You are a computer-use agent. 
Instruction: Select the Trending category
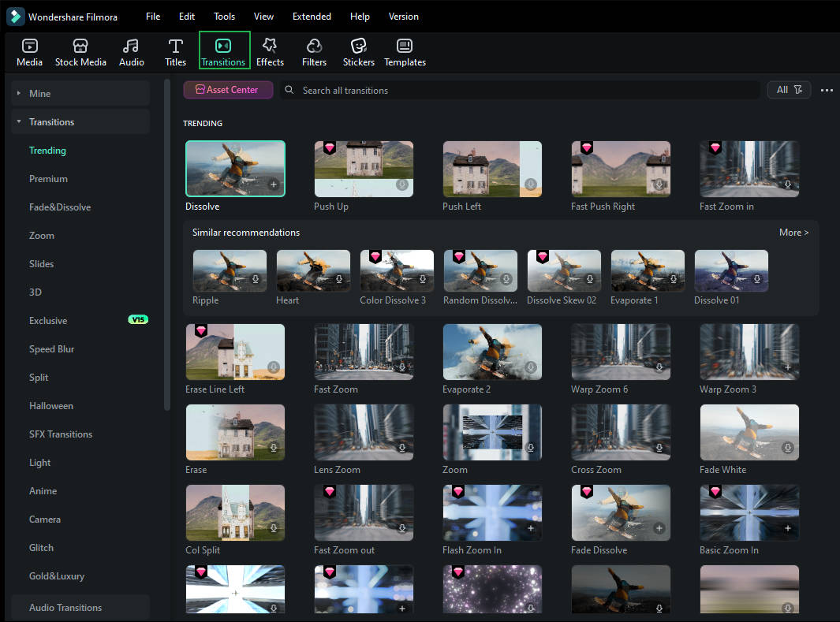47,151
